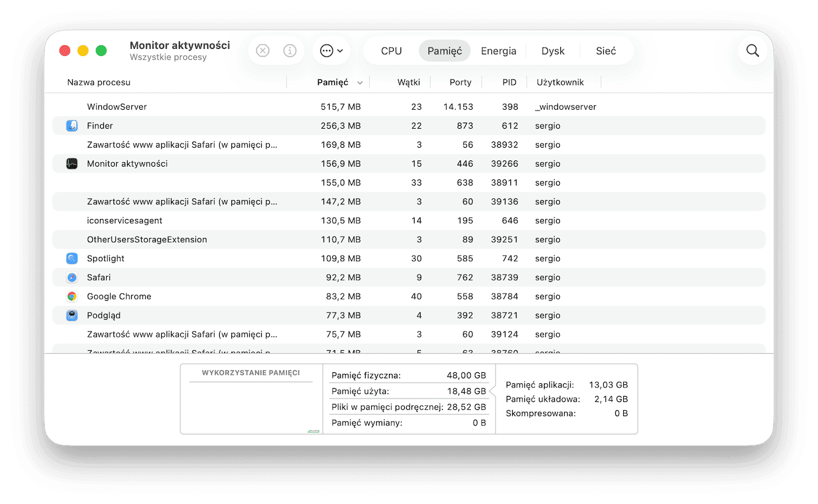Click the Pliki w pamięci podręcznej label
The image size is (818, 504).
coord(387,407)
